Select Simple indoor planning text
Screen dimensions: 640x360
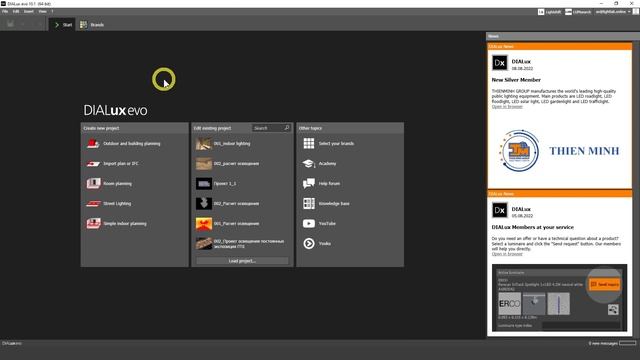[x=125, y=224]
